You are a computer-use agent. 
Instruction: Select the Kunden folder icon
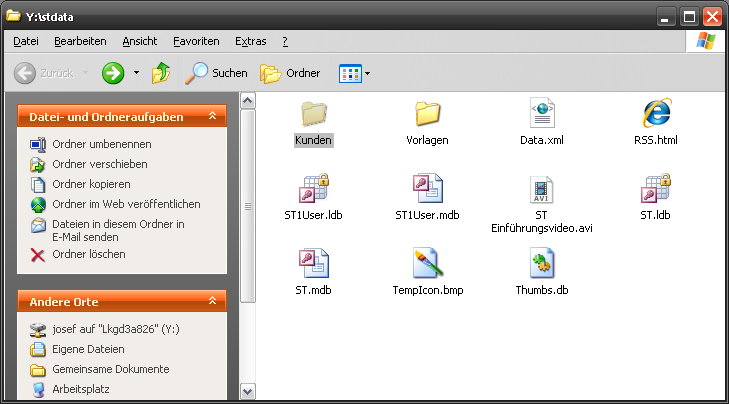coord(313,113)
